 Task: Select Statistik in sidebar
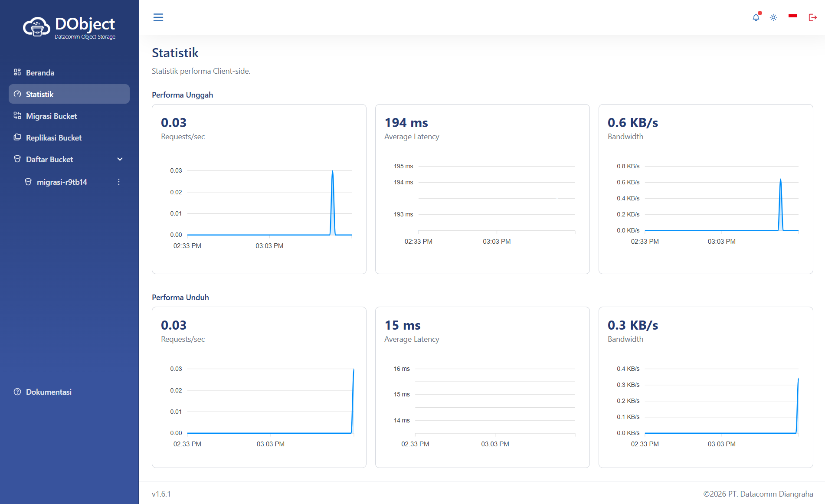click(69, 94)
